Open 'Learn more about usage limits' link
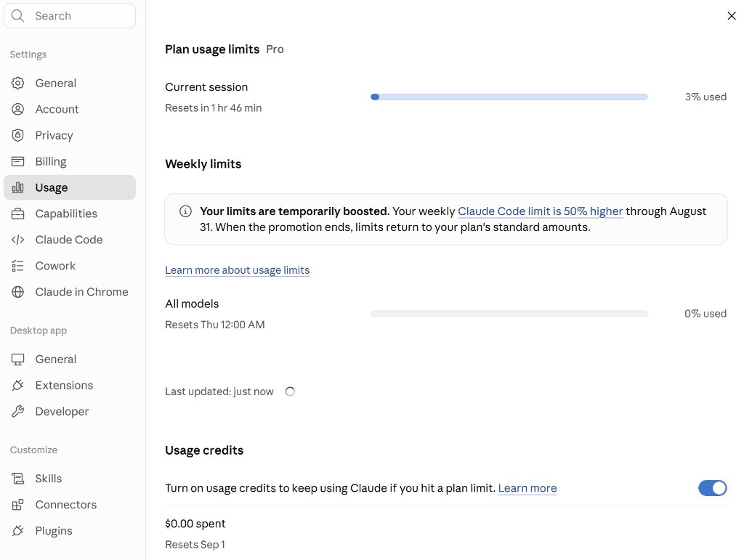This screenshot has height=560, width=744. 238,270
